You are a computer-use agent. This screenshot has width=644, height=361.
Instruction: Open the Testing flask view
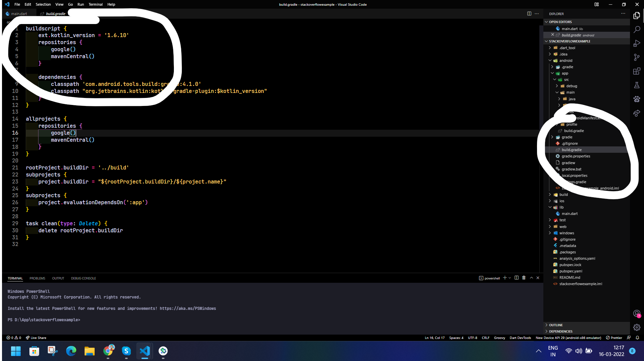tap(637, 85)
